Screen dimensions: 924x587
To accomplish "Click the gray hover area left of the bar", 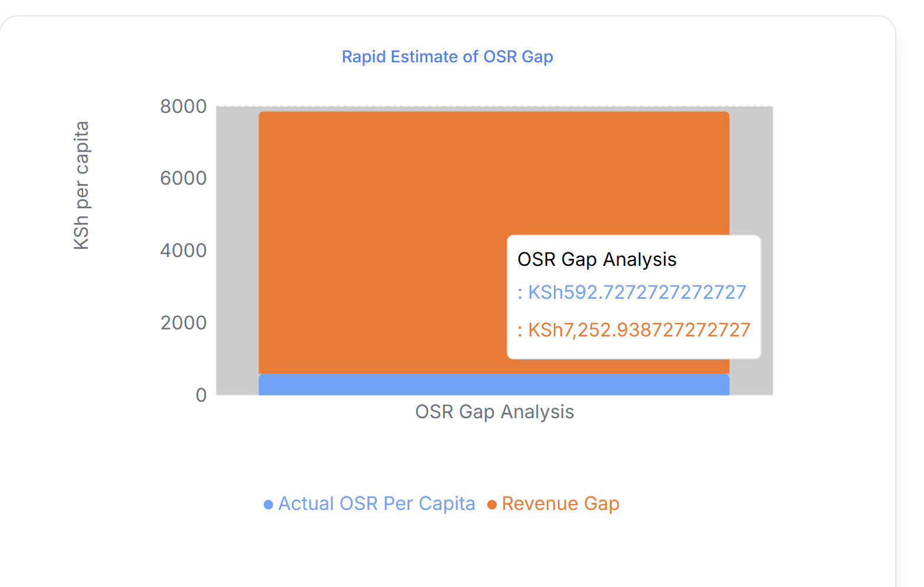I will (x=237, y=247).
